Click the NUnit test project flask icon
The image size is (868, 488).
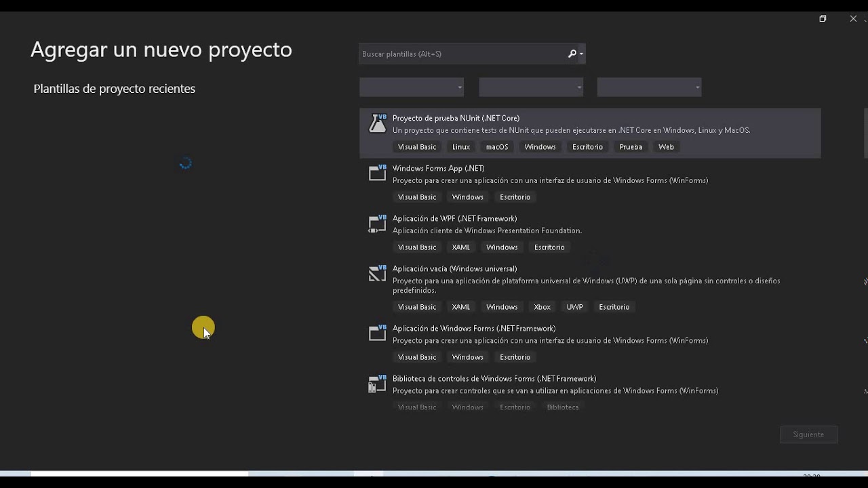point(377,123)
